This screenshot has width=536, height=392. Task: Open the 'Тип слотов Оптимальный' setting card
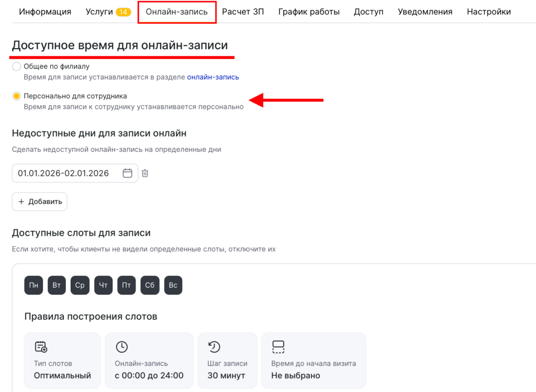[63, 361]
